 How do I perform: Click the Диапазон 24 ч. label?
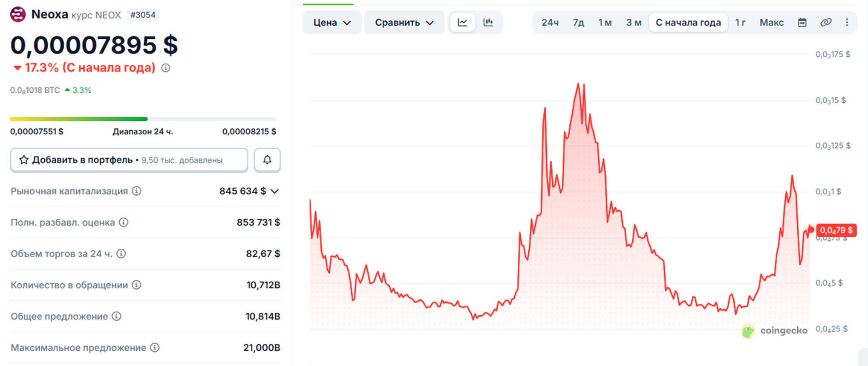(x=143, y=131)
